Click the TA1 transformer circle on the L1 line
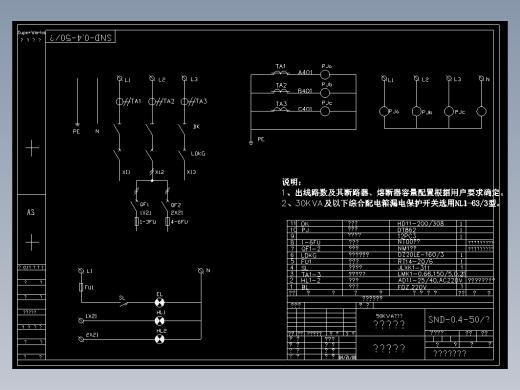The height and width of the screenshot is (390, 520). [119, 102]
